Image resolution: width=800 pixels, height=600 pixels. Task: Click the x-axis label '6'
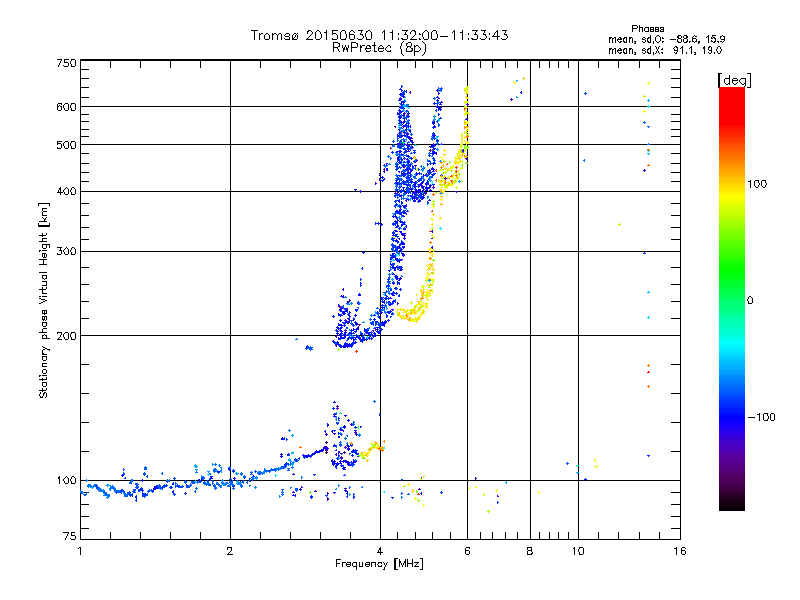click(x=467, y=552)
